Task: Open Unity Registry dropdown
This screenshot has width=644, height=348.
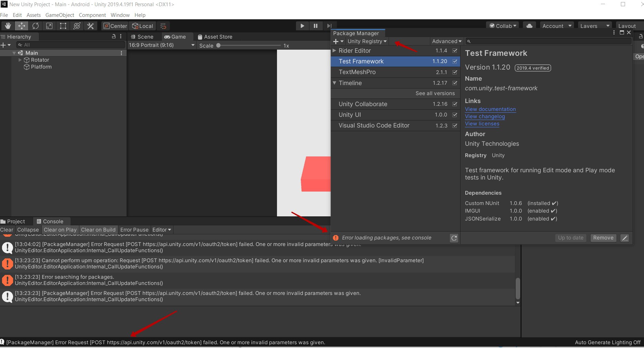Action: point(367,41)
